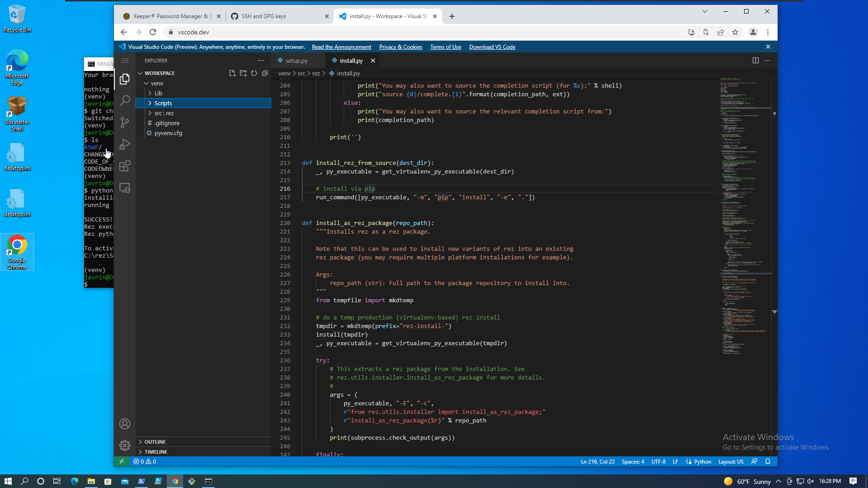
Task: Expand the Lib folder
Action: click(x=158, y=94)
